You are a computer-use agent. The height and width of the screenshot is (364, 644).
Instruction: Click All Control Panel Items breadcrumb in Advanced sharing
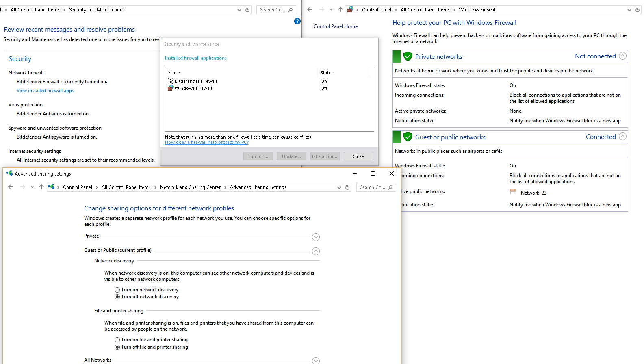pos(126,187)
